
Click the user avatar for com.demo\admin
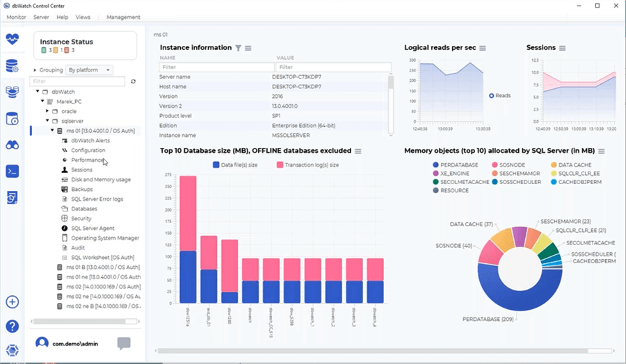[x=42, y=343]
